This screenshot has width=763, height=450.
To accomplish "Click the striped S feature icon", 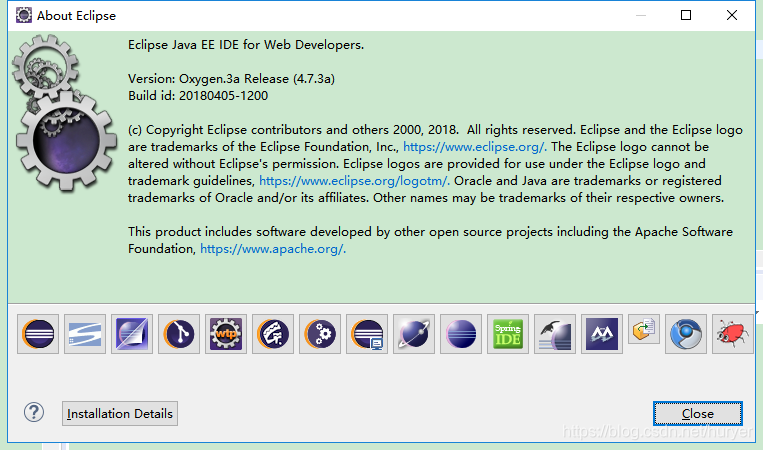I will point(85,334).
